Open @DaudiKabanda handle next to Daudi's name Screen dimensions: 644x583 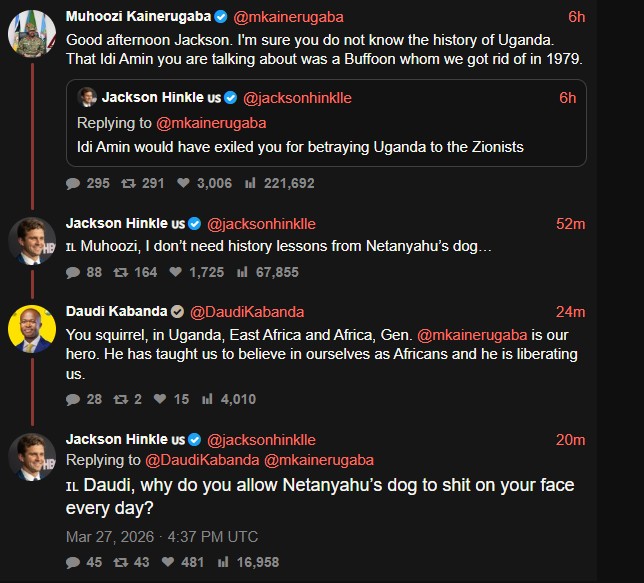[x=246, y=311]
